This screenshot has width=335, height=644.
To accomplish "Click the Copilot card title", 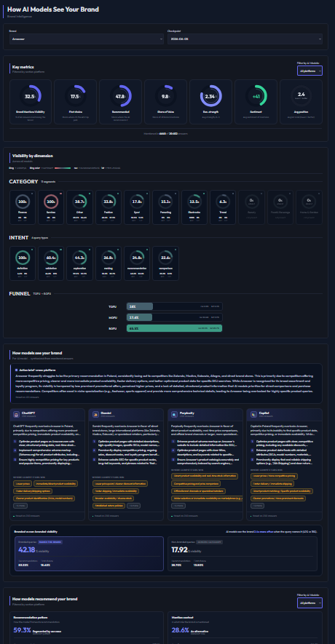I will coord(264,413).
